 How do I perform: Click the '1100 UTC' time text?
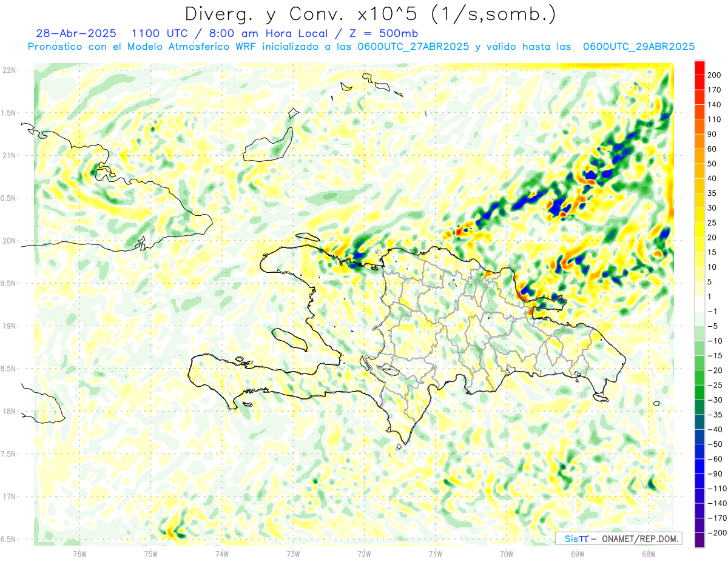coord(160,33)
